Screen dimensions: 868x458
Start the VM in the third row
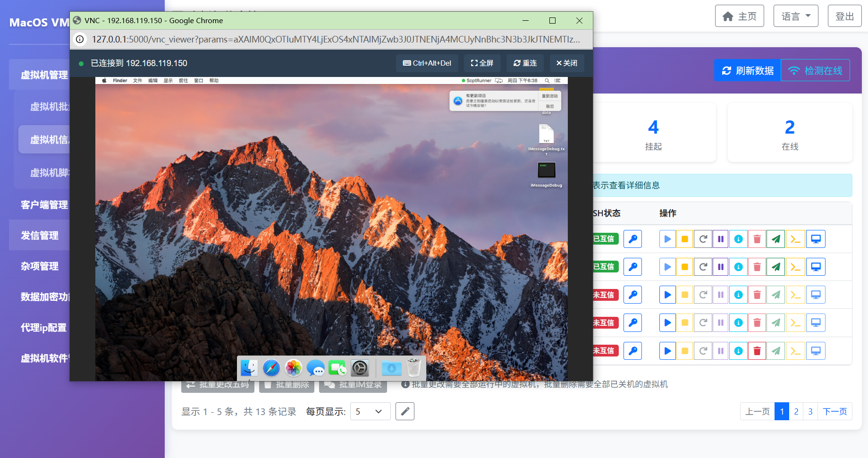point(667,295)
